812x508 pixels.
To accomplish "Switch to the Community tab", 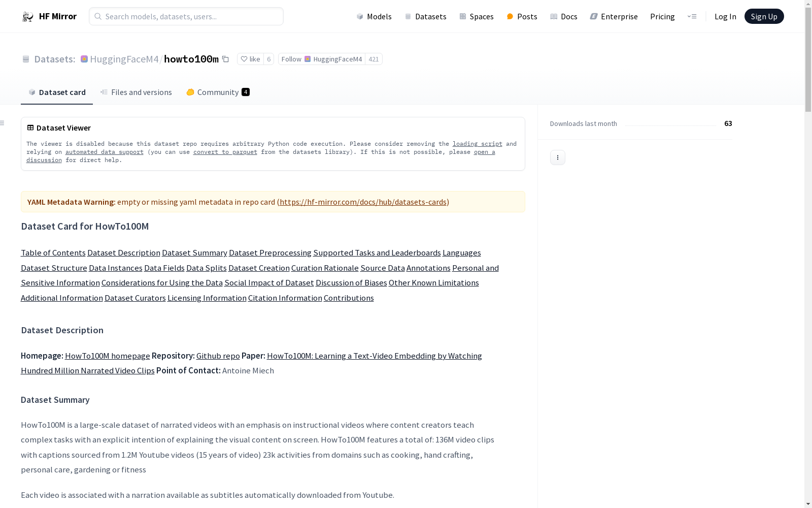I will (x=218, y=92).
